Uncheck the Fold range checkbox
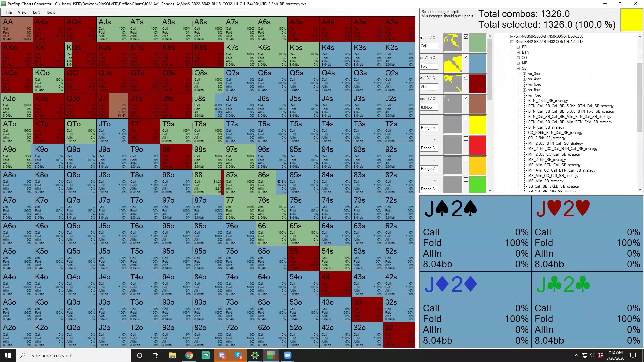 (x=466, y=57)
